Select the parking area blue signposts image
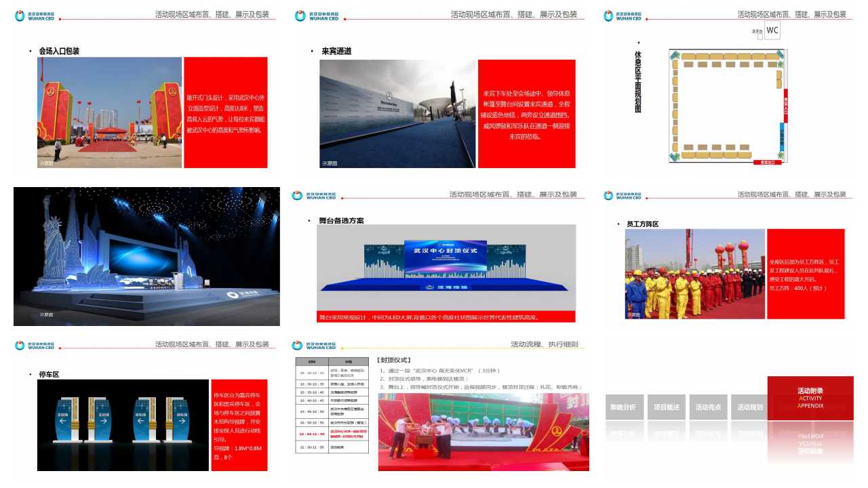This screenshot has height=488, width=868. 123,426
